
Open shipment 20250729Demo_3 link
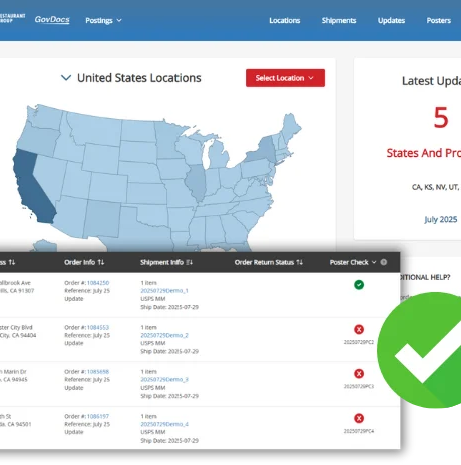tap(164, 380)
